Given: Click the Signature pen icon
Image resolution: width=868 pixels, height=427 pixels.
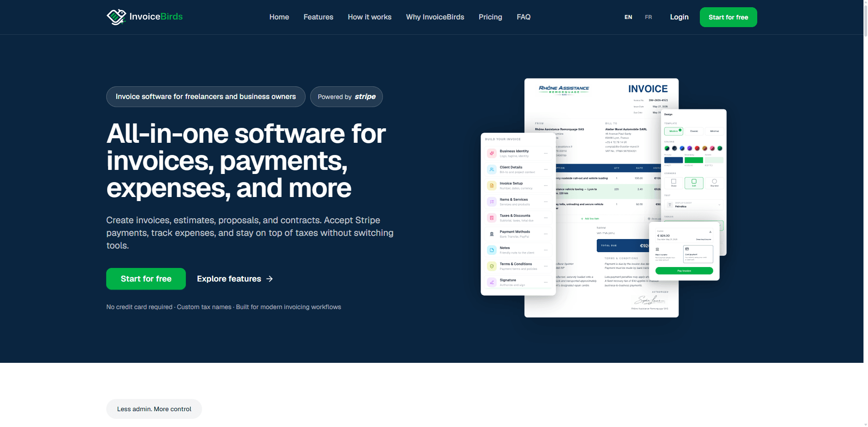Looking at the screenshot, I should click(492, 282).
